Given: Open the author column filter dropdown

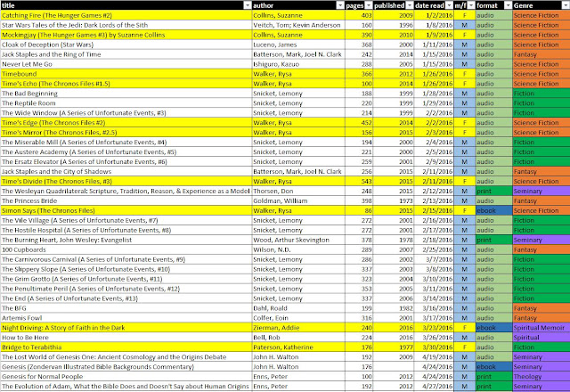Looking at the screenshot, I should click(x=340, y=5).
